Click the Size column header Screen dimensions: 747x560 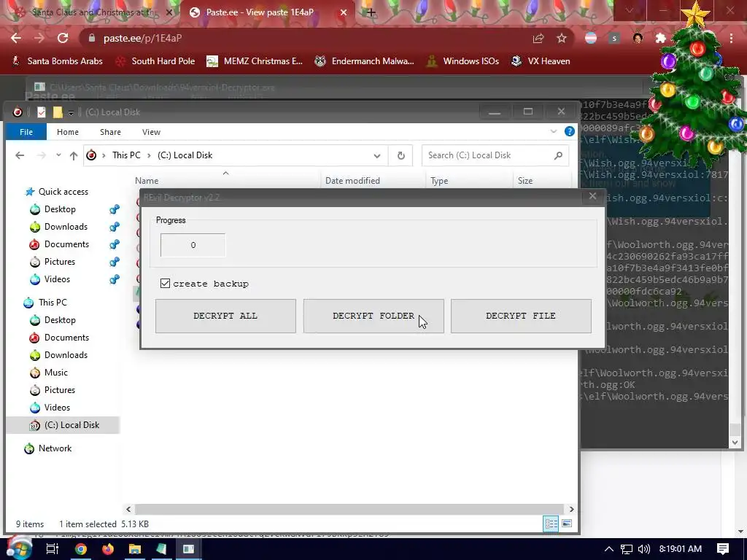(525, 181)
